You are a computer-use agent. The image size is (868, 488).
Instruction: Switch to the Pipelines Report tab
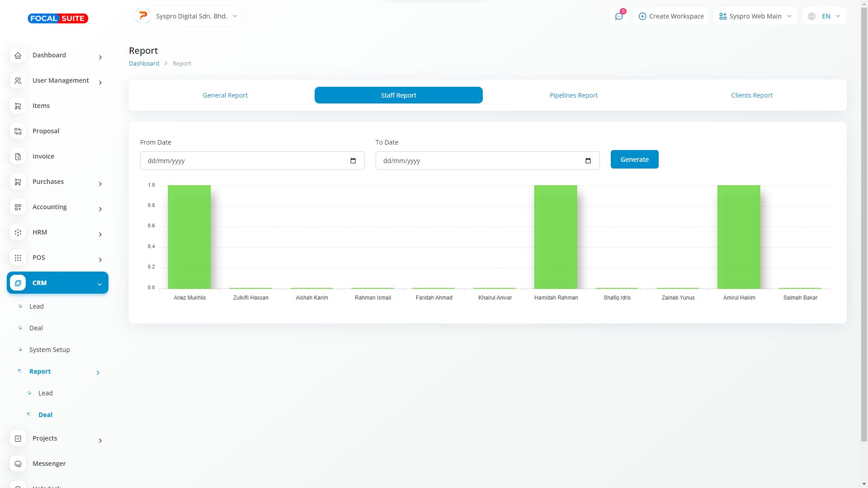pos(573,95)
